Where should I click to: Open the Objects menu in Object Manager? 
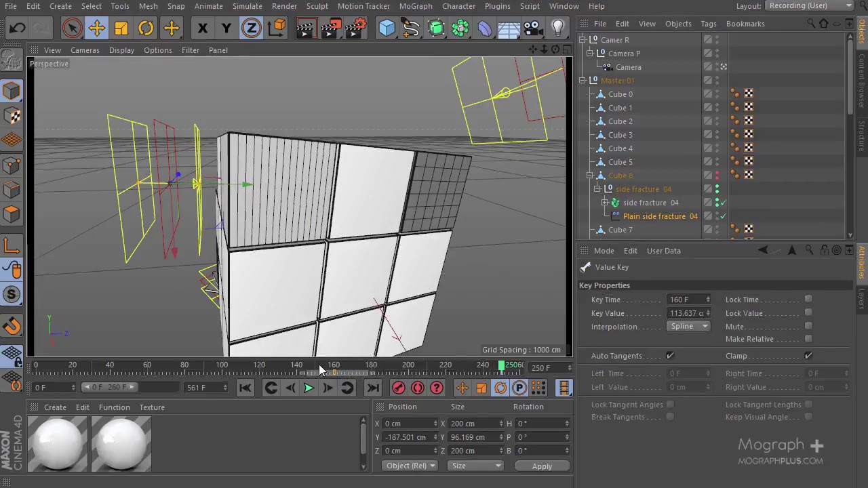(x=678, y=24)
